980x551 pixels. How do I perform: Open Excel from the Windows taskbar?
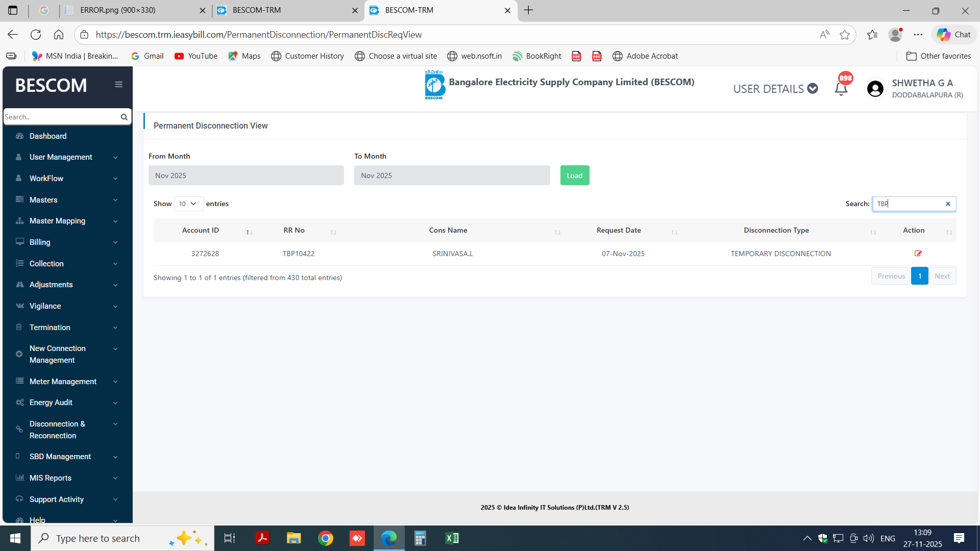452,538
